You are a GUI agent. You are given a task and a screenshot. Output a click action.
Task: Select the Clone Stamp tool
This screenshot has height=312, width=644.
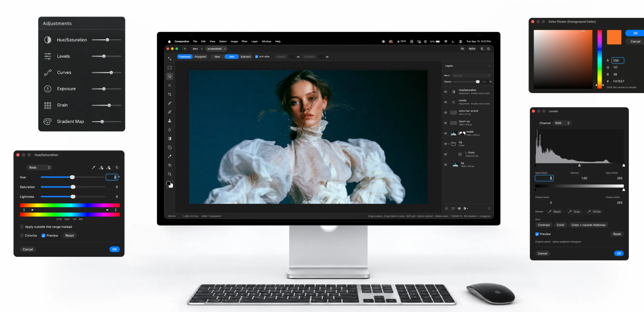(169, 121)
